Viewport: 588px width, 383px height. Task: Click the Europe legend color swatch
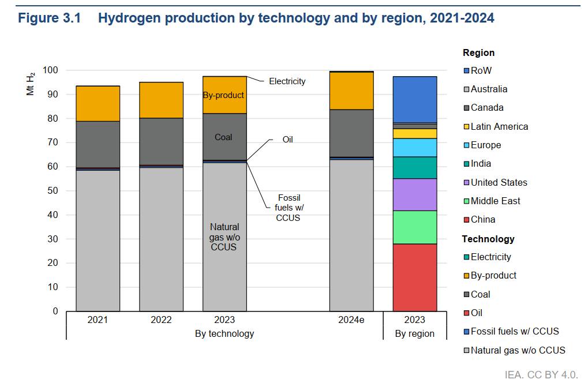point(466,145)
